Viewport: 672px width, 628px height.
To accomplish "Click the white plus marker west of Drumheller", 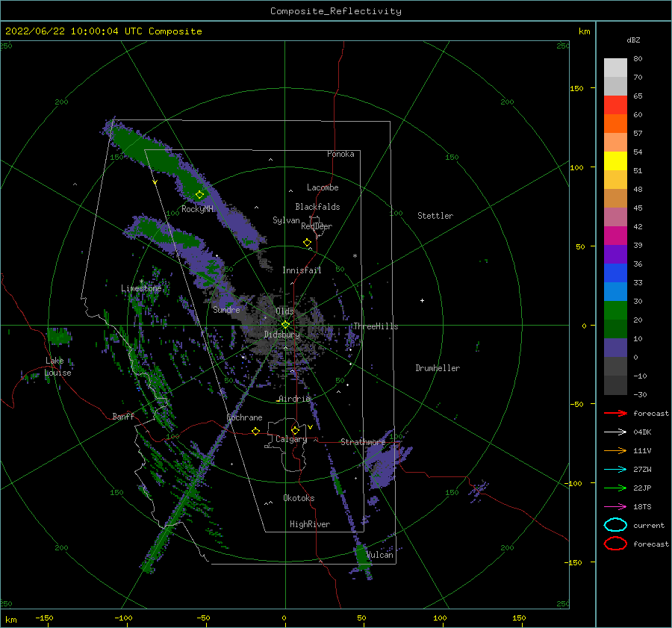I will pos(422,300).
